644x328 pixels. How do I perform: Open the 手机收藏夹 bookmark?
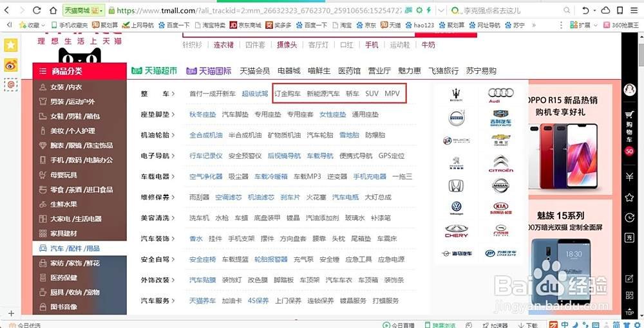(69, 25)
